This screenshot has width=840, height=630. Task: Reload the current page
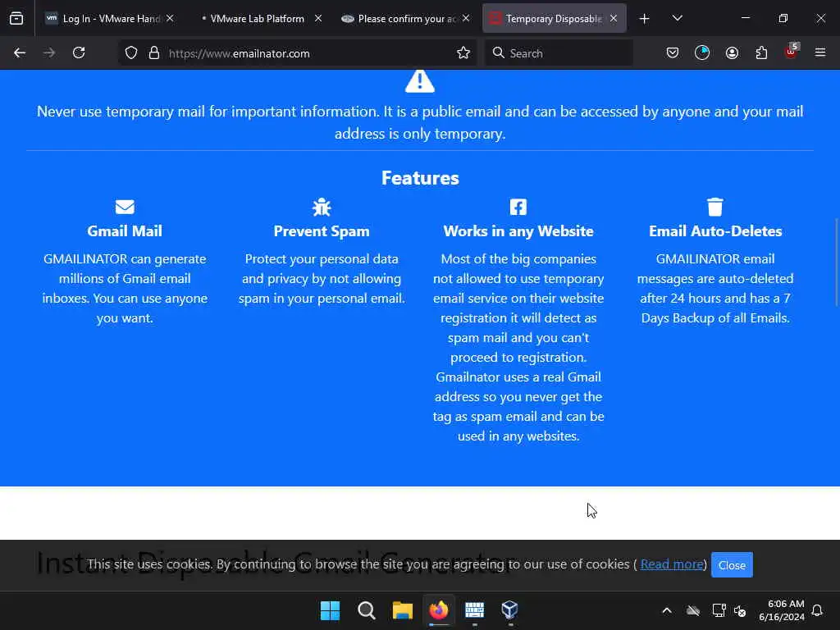(79, 53)
